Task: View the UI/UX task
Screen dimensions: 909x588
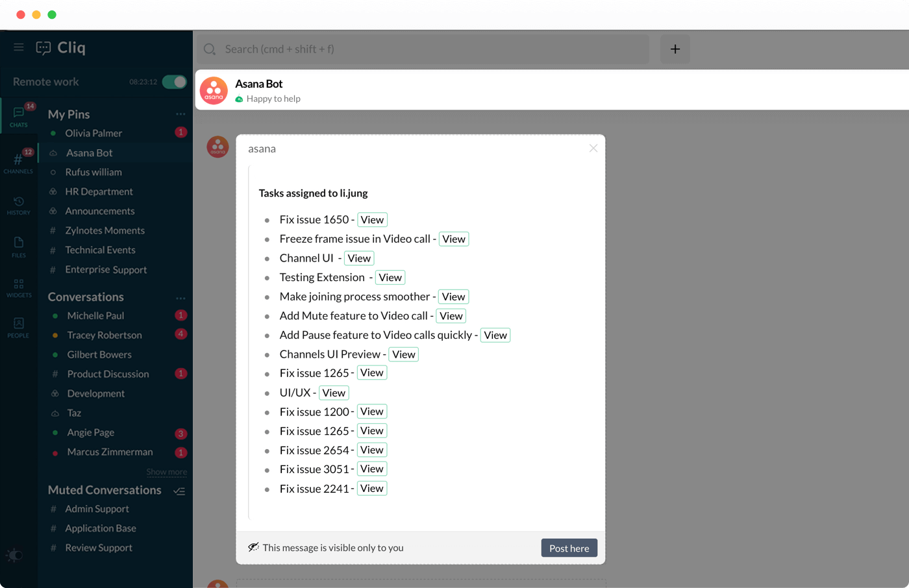Action: (334, 393)
